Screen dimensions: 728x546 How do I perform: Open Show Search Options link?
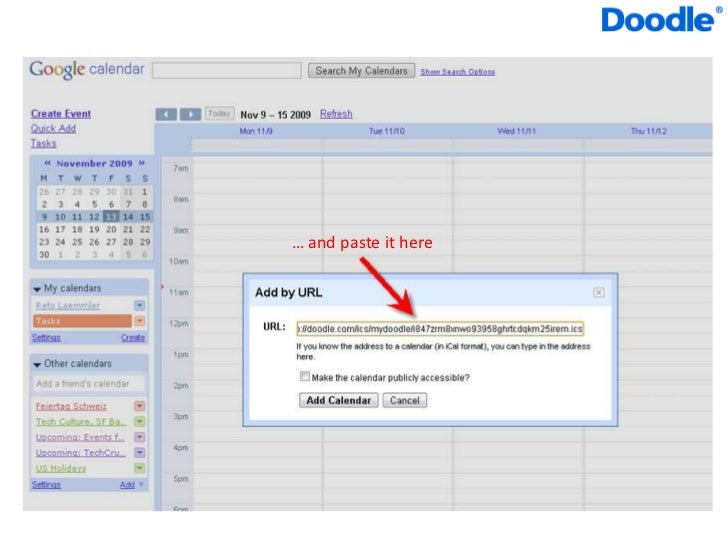[x=458, y=72]
